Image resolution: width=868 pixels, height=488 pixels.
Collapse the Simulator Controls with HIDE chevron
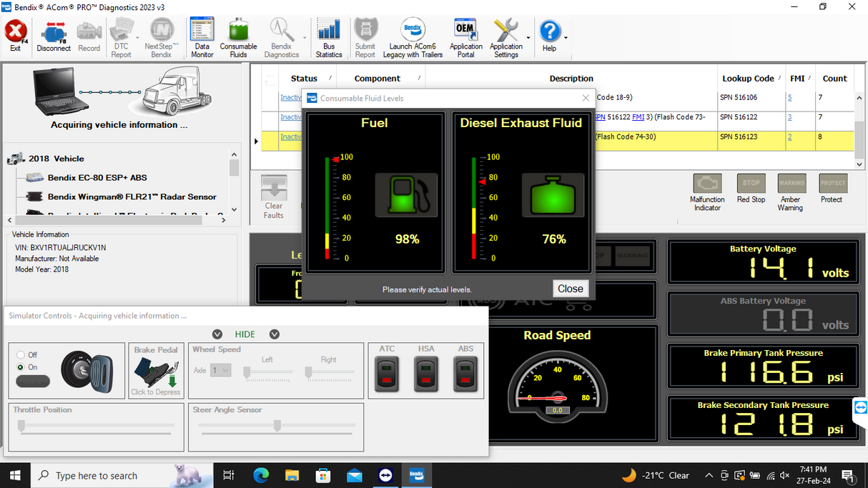(217, 334)
